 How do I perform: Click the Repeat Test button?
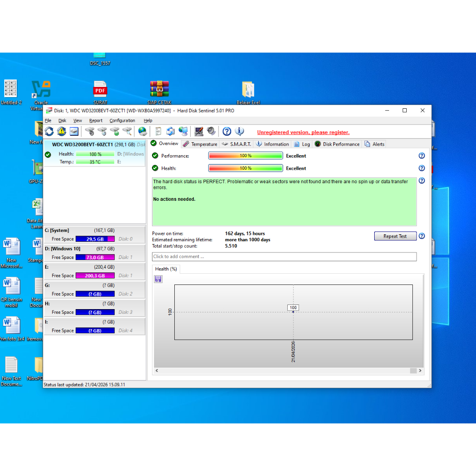tap(395, 236)
